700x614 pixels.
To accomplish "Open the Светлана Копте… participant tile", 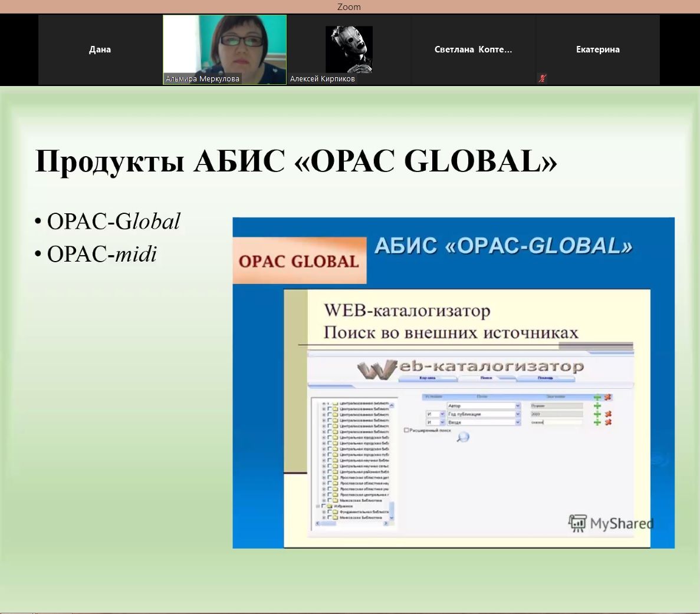I will pyautogui.click(x=473, y=49).
